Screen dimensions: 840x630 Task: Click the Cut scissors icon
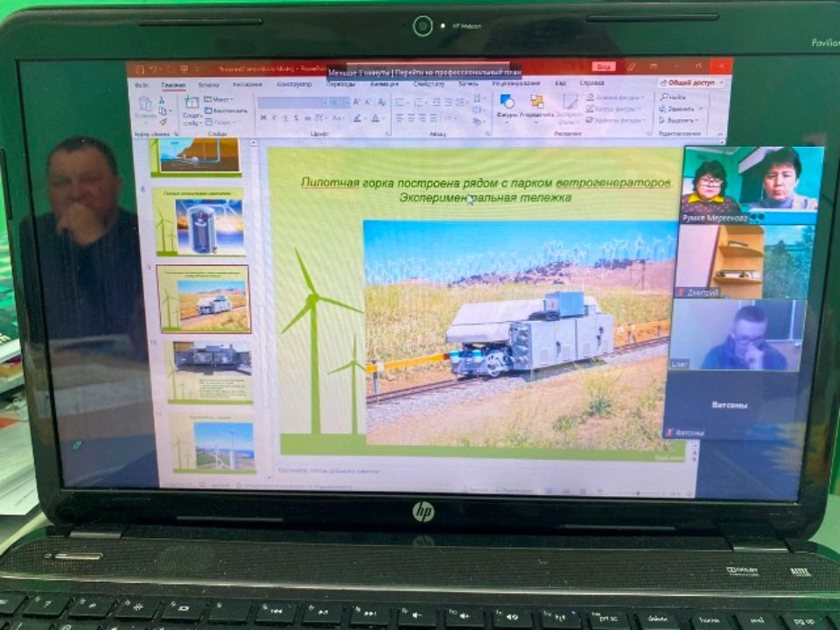161,101
